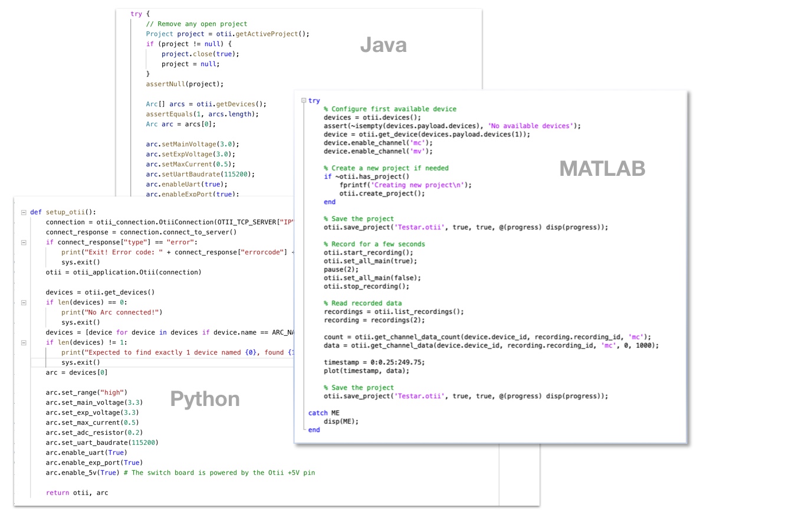Image resolution: width=812 pixels, height=511 pixels.
Task: Collapse the def setup_otii() function fold
Action: coord(24,212)
